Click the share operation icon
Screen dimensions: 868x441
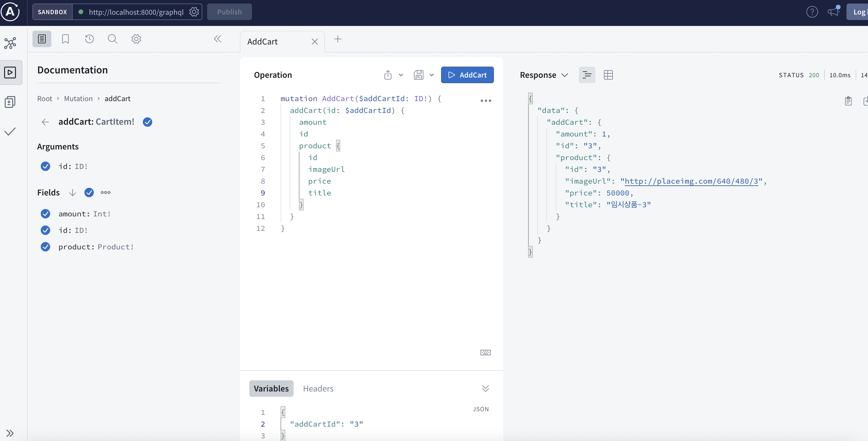(x=388, y=75)
